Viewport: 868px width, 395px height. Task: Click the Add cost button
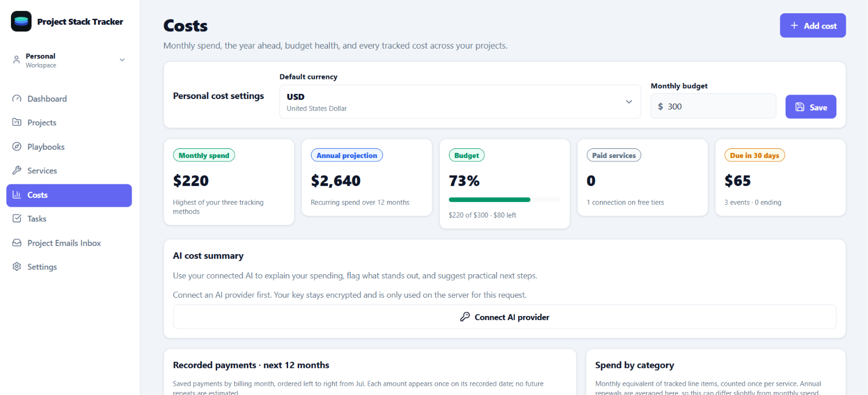(812, 26)
